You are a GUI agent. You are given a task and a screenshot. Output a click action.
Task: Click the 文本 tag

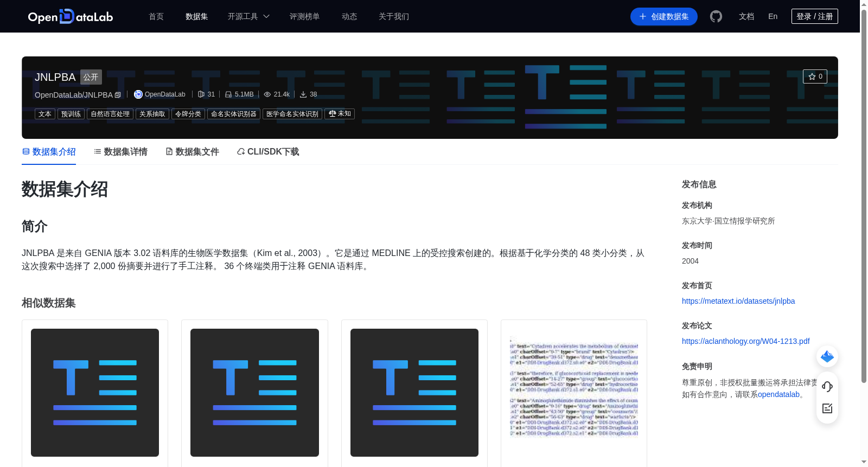tap(45, 114)
